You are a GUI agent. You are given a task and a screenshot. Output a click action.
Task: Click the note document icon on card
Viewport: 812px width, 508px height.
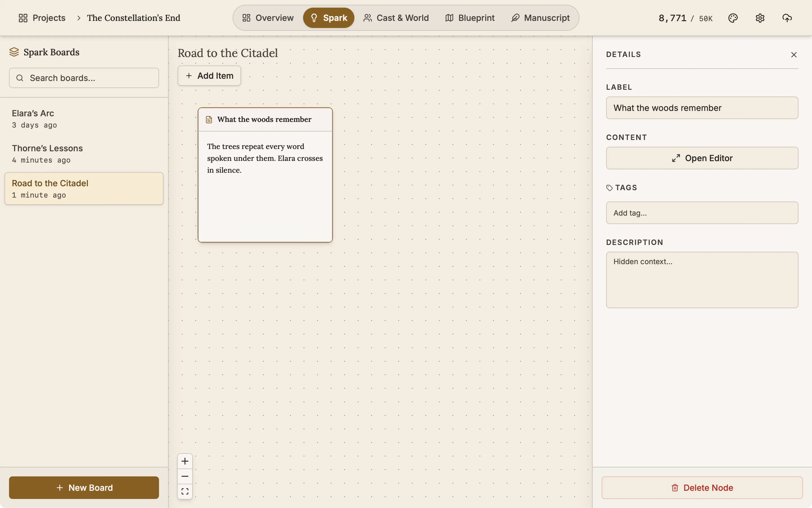209,120
